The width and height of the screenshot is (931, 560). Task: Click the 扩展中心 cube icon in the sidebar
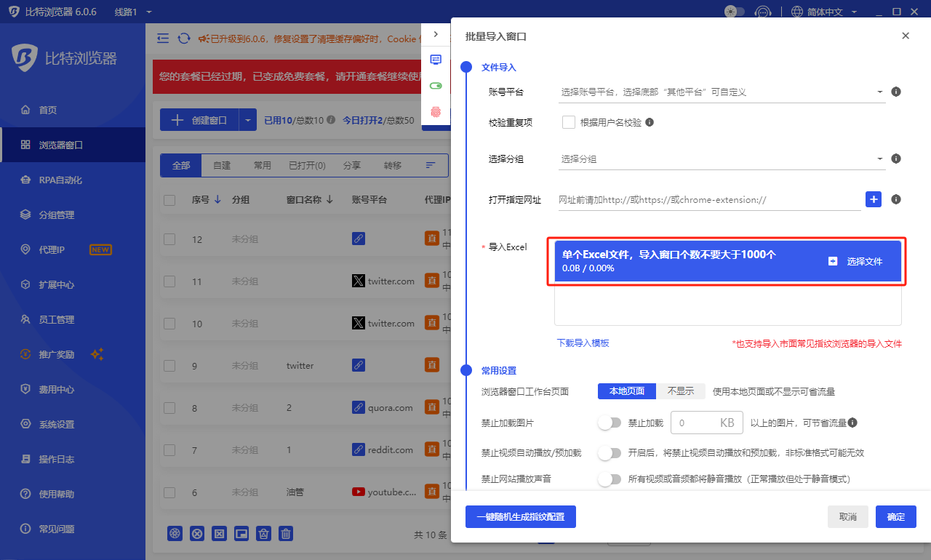tap(25, 284)
